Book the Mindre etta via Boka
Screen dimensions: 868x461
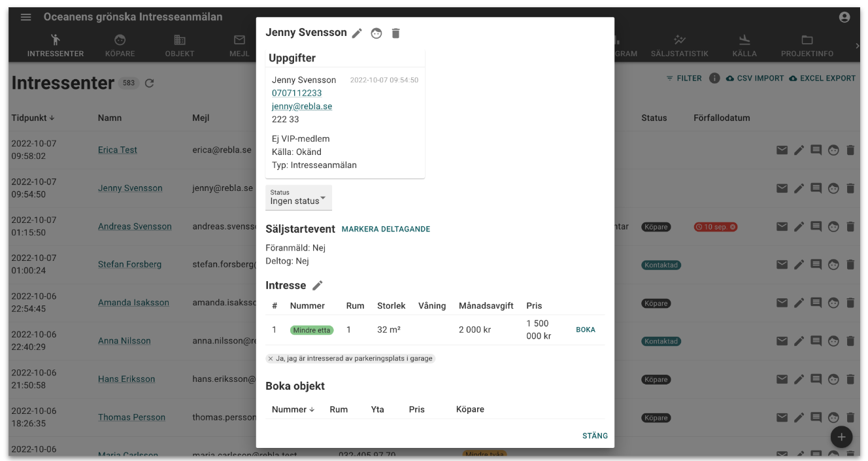(585, 330)
